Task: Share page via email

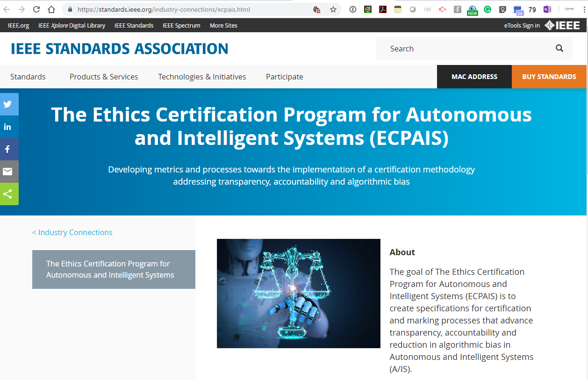Action: pyautogui.click(x=9, y=172)
